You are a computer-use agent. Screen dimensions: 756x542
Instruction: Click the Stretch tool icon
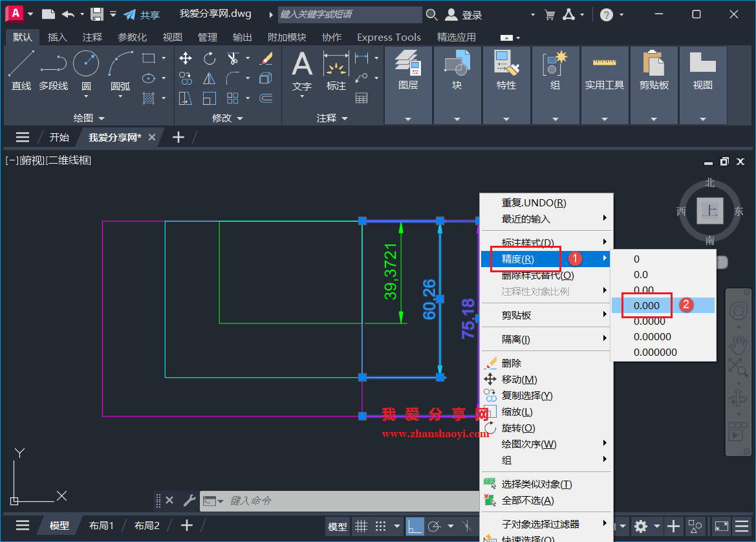[186, 98]
